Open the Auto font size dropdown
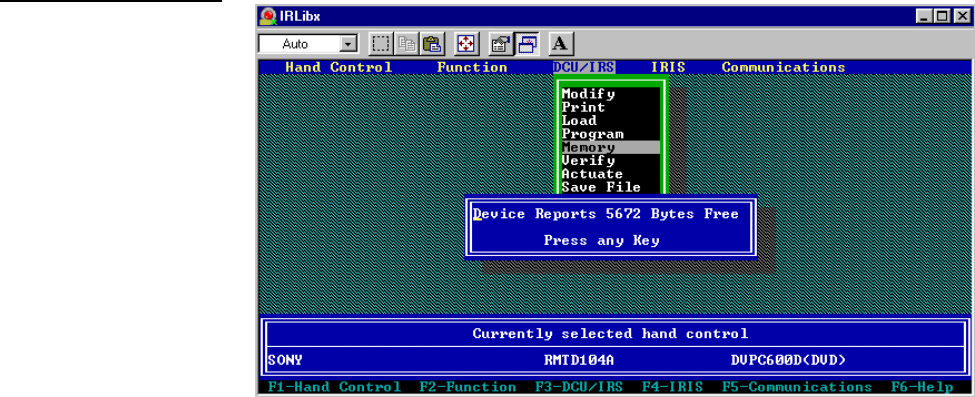The image size is (975, 397). [349, 44]
